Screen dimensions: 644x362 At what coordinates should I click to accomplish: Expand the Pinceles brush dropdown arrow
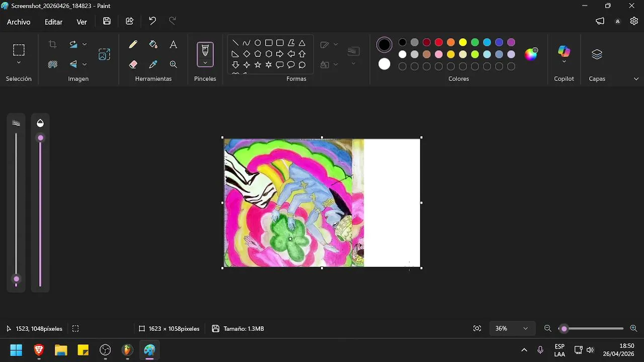coord(205,63)
